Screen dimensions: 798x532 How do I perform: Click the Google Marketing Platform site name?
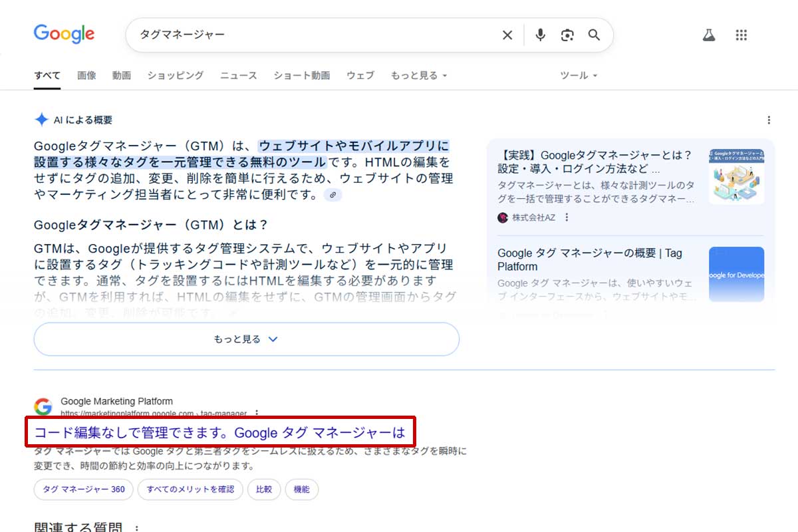116,401
